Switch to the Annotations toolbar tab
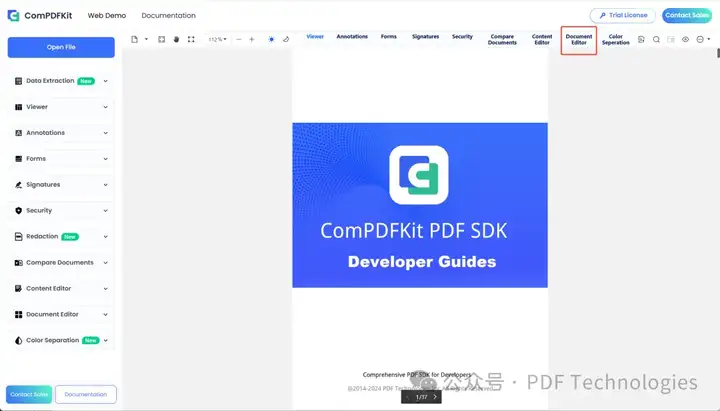This screenshot has width=720, height=411. [352, 37]
